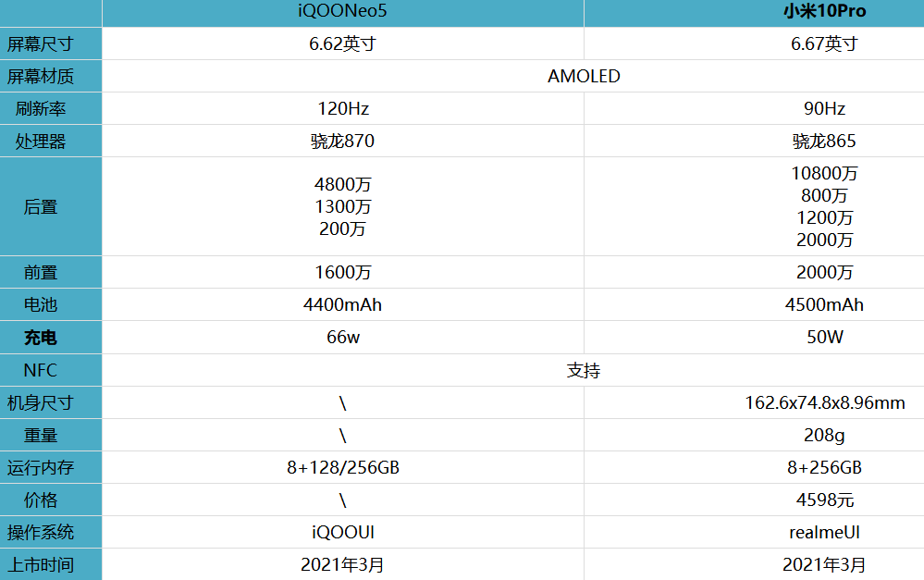Select the 处理器 row label

[40, 141]
